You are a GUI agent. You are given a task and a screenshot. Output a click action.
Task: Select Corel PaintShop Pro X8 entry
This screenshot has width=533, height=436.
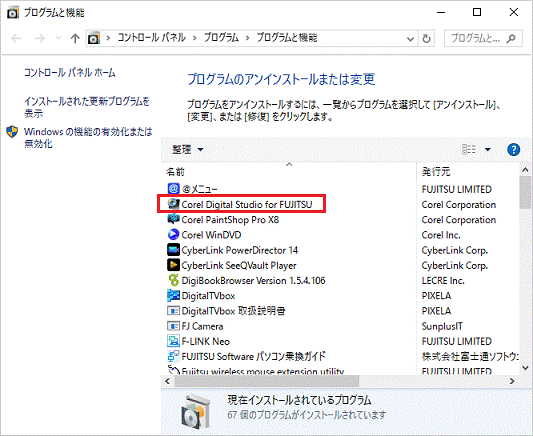(x=230, y=220)
